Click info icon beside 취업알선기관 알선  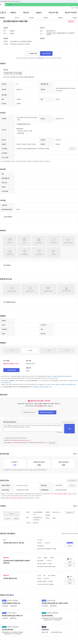[x=44, y=462]
